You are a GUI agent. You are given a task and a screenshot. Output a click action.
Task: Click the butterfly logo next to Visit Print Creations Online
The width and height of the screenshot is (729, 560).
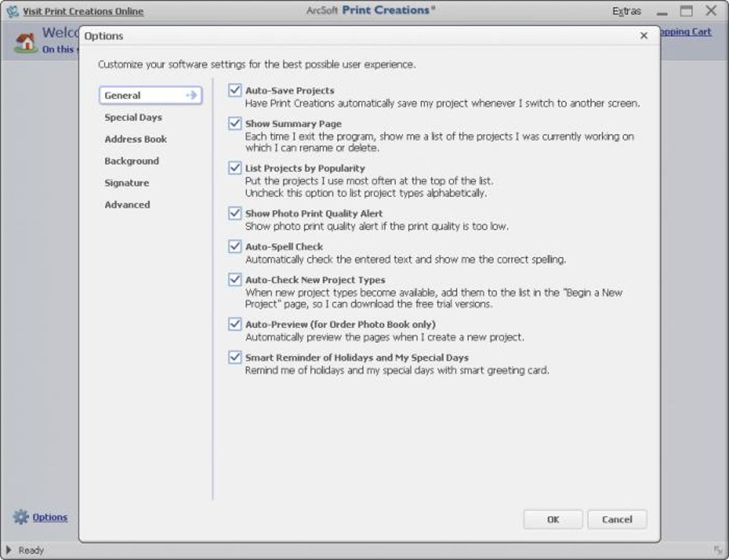(x=13, y=11)
